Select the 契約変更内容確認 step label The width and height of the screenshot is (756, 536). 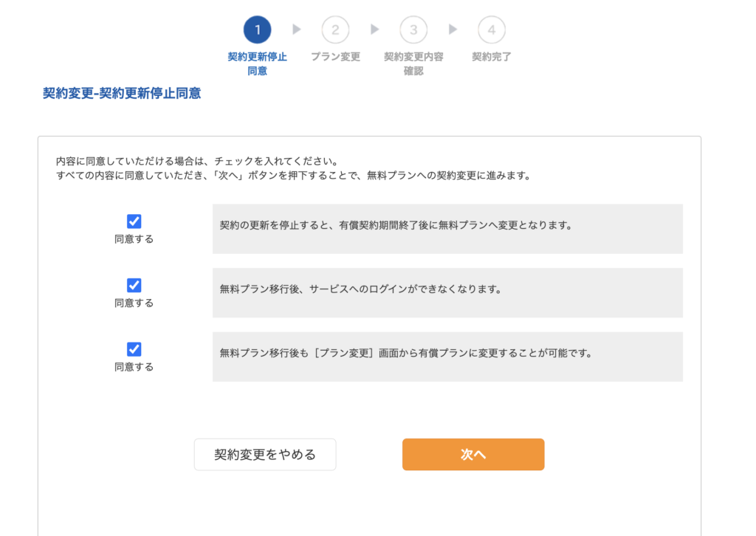pyautogui.click(x=413, y=63)
